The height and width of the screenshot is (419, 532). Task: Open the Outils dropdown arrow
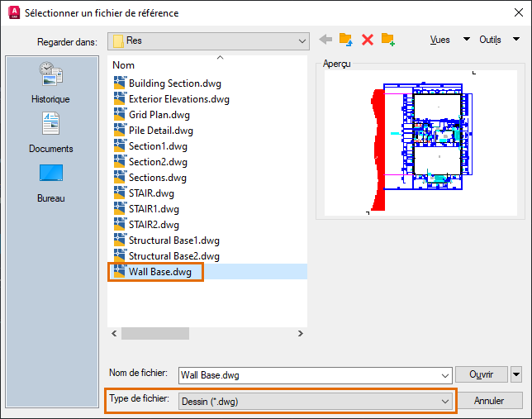[x=516, y=39]
